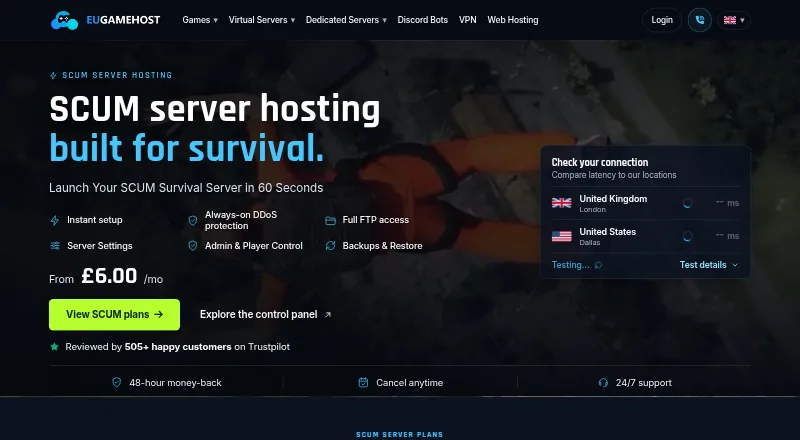
Task: Go to Discord Bots page
Action: [422, 20]
